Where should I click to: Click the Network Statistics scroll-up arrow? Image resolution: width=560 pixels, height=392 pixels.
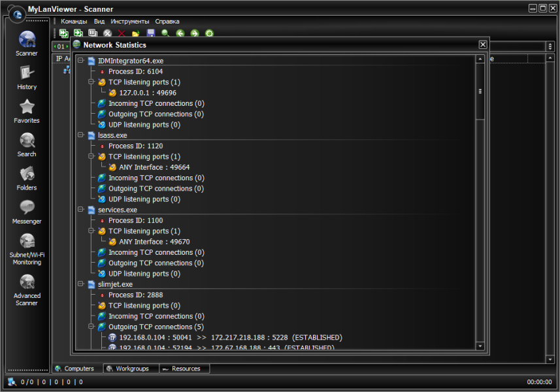(x=480, y=59)
